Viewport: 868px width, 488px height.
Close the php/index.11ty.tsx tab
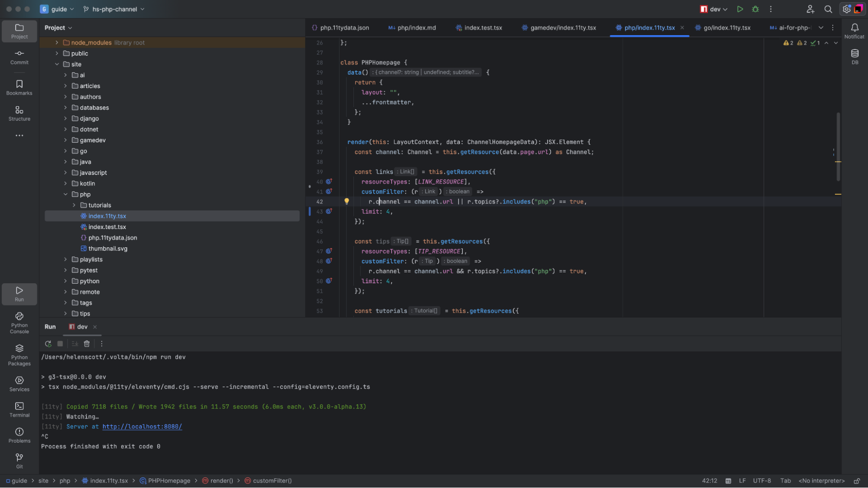(682, 28)
